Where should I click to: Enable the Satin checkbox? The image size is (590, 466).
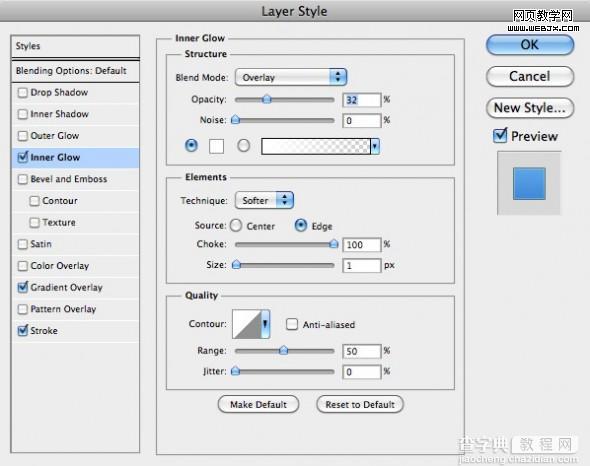pos(23,244)
